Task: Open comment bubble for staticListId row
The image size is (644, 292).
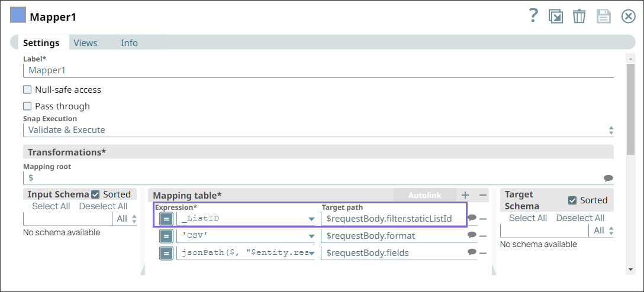Action: pos(472,218)
